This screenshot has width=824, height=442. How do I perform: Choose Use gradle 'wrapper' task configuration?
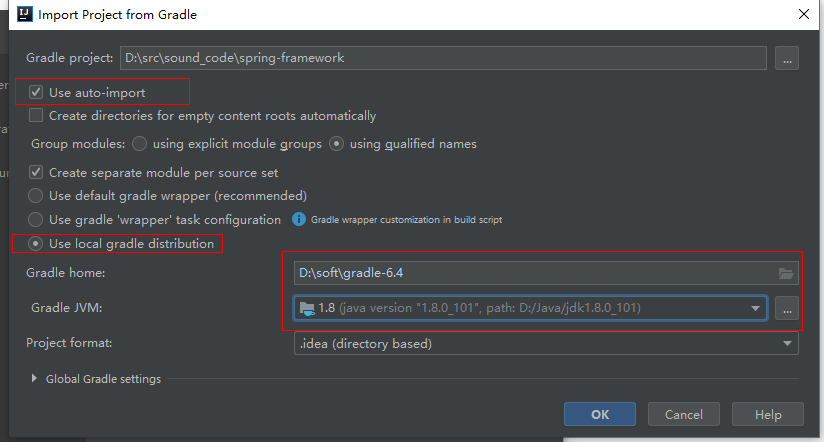35,220
